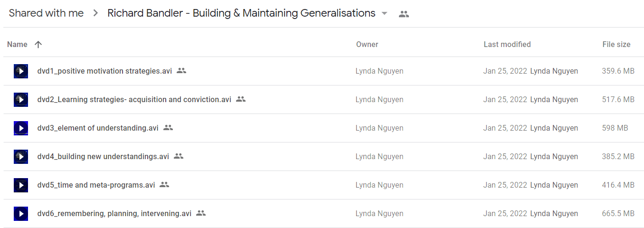This screenshot has width=644, height=228.
Task: Click video icon for dvd6_remembering, planning, intervening
Action: click(x=21, y=214)
